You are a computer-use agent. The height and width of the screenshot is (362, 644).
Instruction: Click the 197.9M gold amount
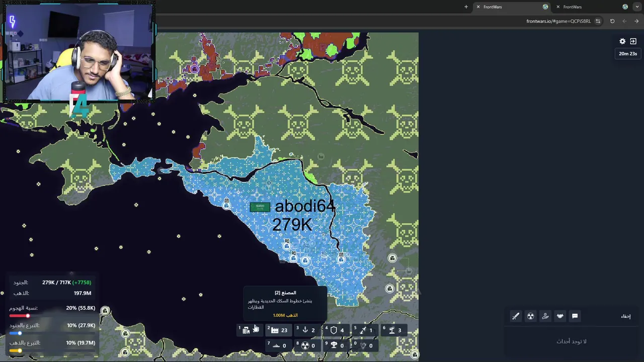click(83, 293)
